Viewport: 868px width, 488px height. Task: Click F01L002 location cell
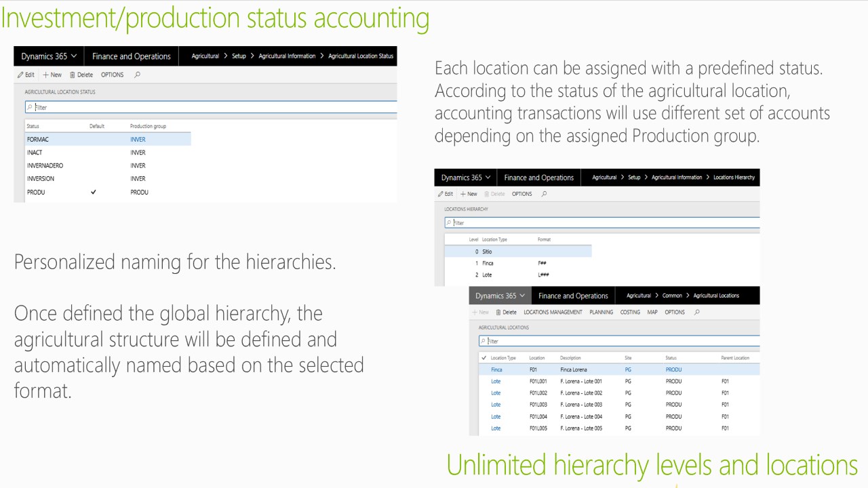538,393
